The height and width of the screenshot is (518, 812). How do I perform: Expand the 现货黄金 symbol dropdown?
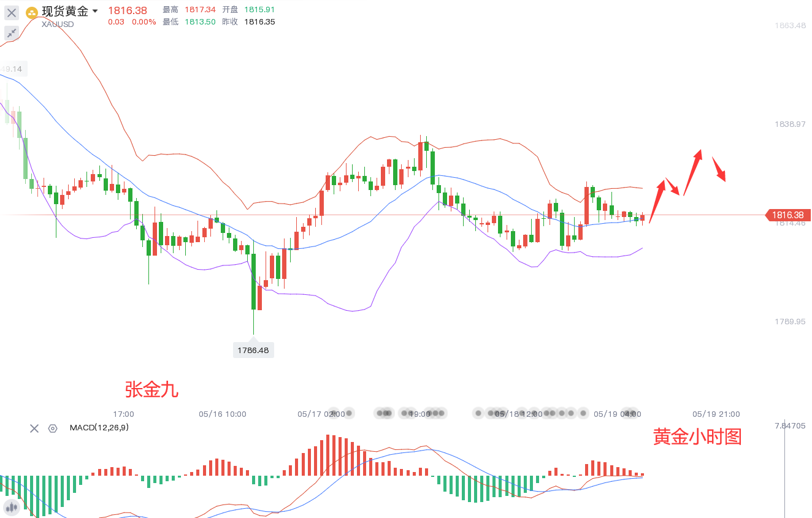coord(95,11)
